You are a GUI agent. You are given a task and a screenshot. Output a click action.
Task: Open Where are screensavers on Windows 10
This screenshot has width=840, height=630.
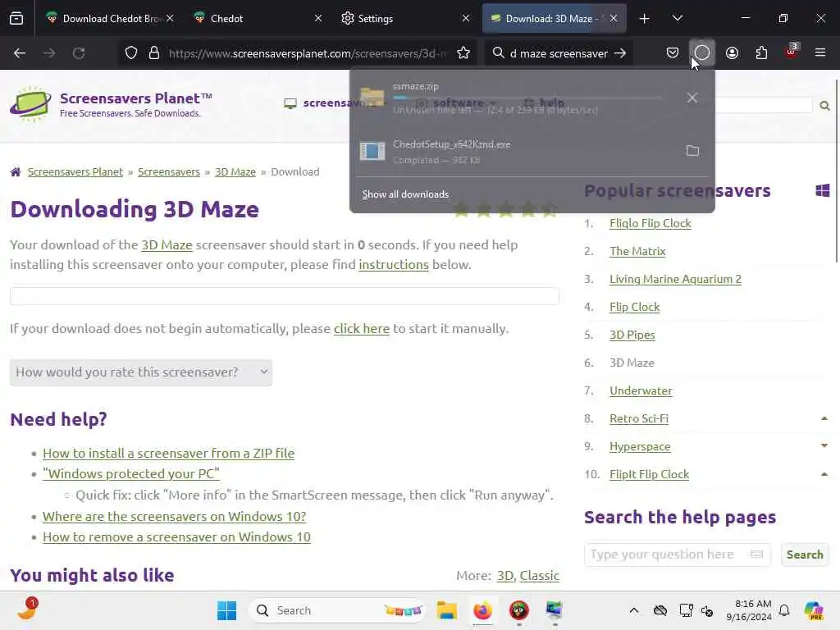(x=174, y=517)
